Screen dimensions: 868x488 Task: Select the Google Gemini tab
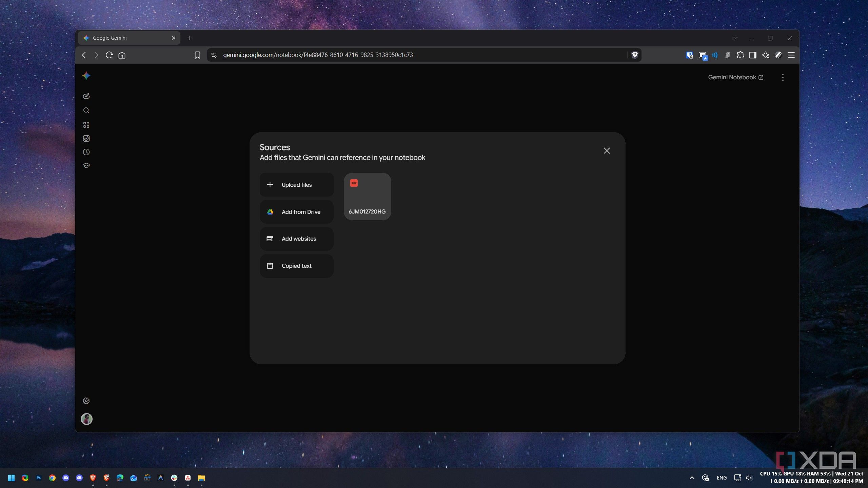point(129,38)
